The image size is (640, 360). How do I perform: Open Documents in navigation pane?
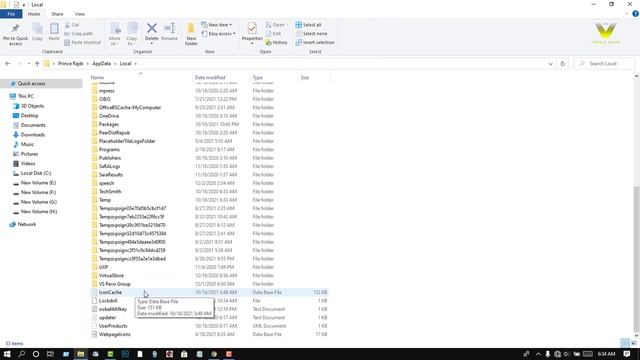(x=33, y=125)
